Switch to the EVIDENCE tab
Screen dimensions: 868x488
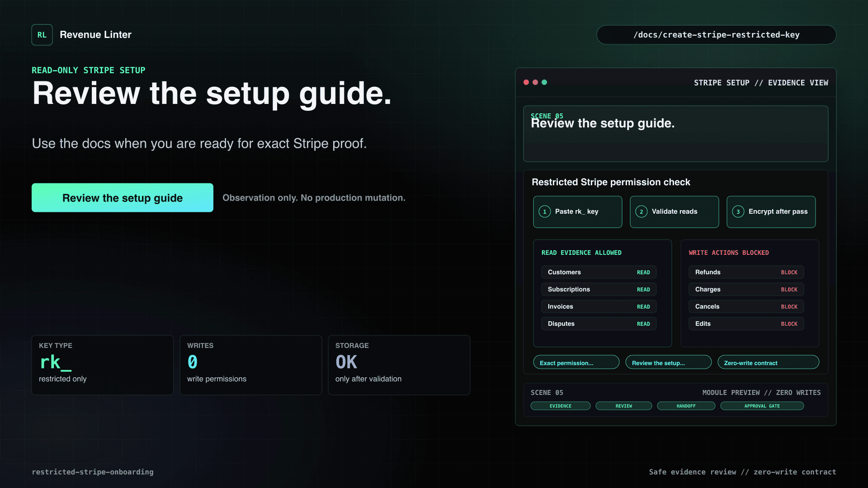tap(561, 406)
